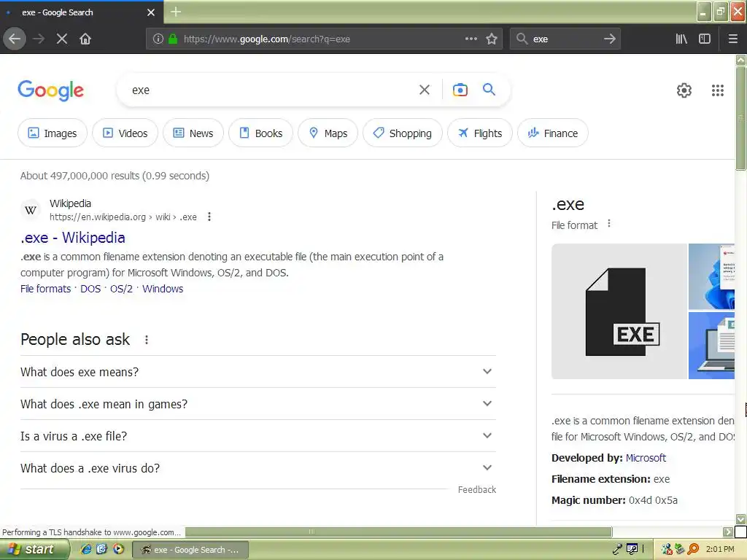Toggle the sidebar view icon

pyautogui.click(x=704, y=39)
